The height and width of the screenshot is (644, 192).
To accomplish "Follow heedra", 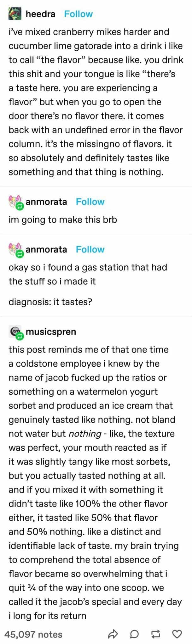I will [x=78, y=14].
